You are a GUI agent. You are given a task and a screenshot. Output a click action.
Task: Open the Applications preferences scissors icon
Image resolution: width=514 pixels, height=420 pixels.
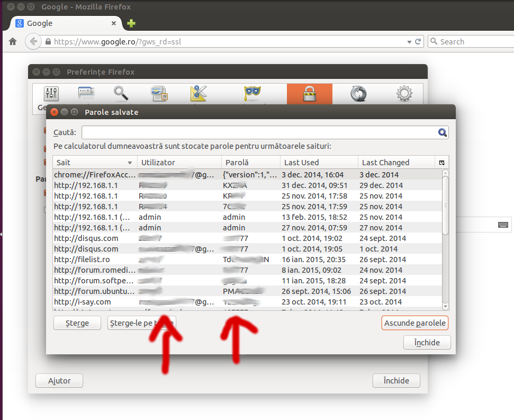tap(199, 93)
